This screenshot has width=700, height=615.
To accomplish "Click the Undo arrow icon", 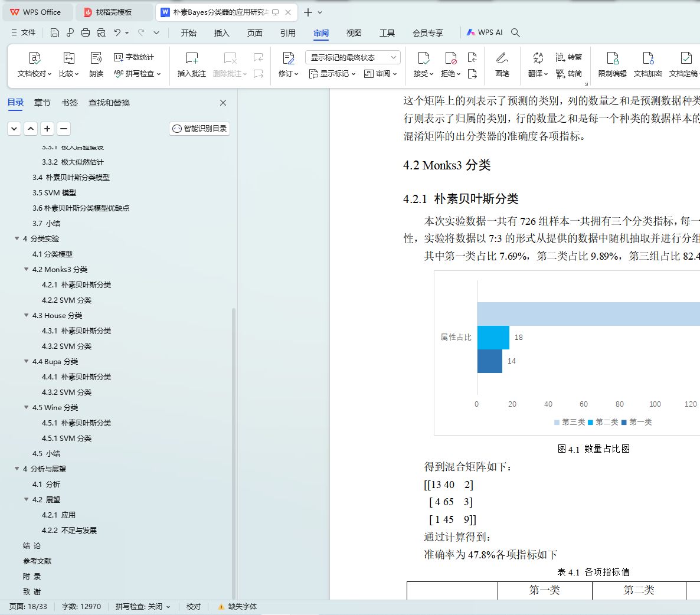I will coord(117,32).
